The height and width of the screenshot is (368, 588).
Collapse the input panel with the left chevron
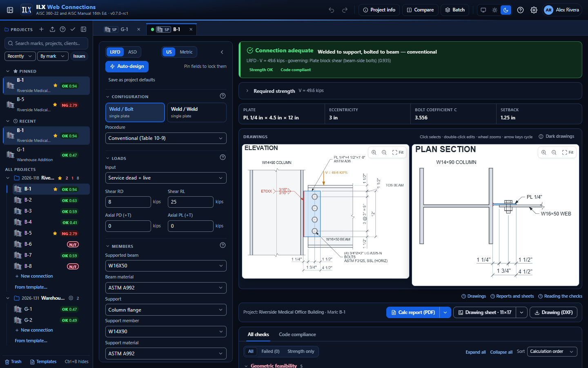[x=222, y=52]
